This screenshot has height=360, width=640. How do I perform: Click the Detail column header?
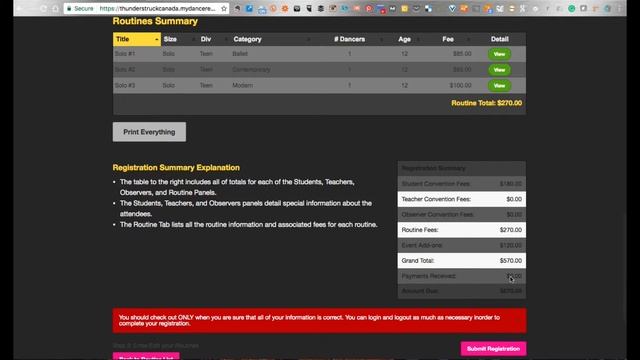(x=500, y=39)
